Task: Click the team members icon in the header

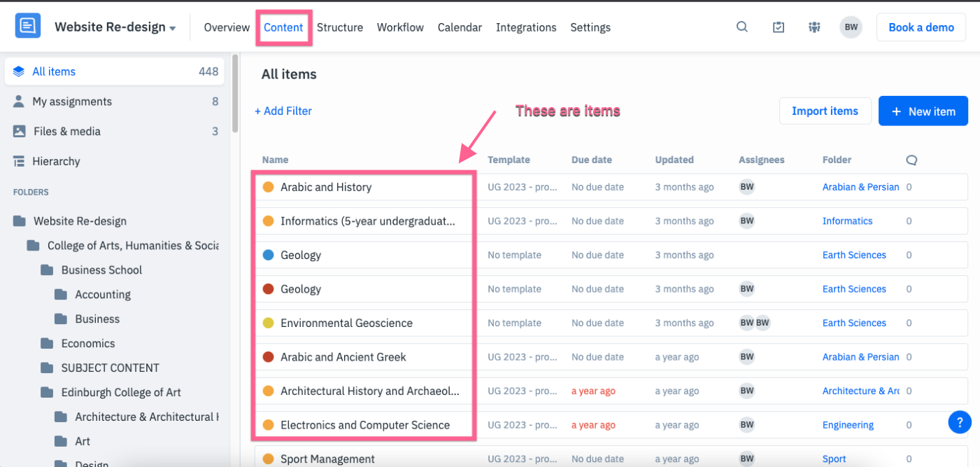Action: pyautogui.click(x=814, y=26)
